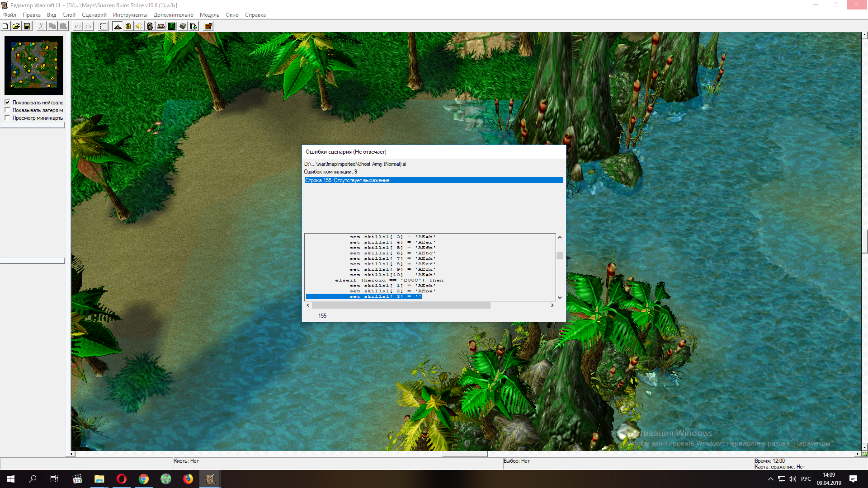Select error 'Строка 155: Отсутствует выражение'

pos(434,180)
